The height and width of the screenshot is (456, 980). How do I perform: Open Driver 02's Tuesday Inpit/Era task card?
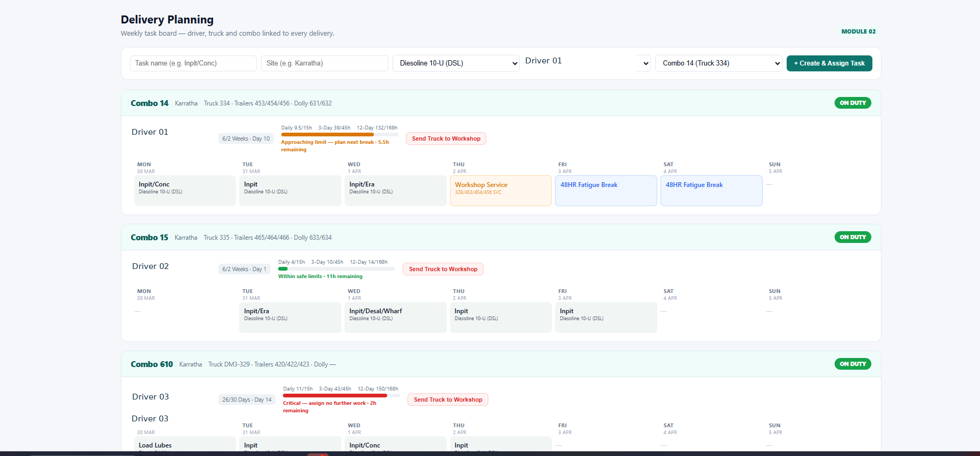point(290,317)
